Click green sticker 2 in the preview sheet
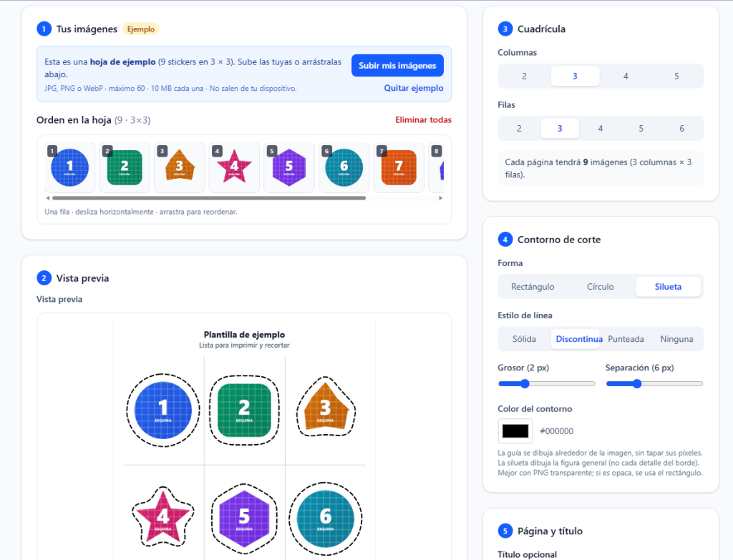 point(244,410)
